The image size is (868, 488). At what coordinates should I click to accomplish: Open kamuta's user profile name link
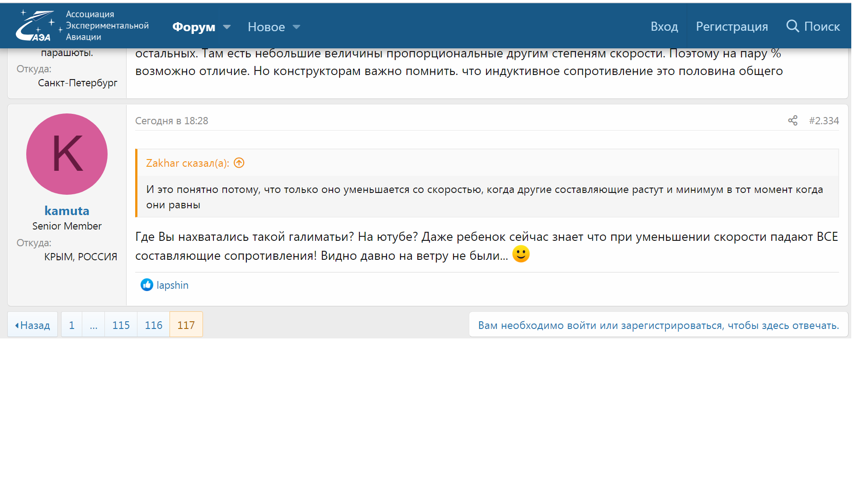[x=67, y=211]
